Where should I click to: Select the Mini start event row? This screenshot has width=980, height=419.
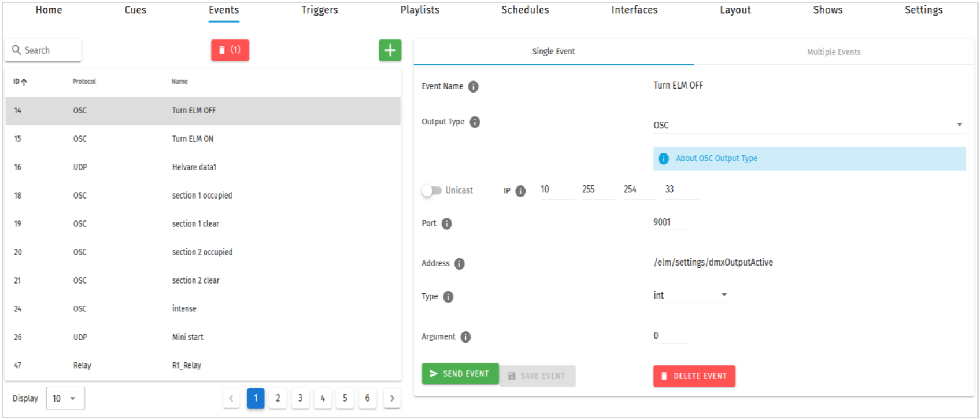[203, 337]
